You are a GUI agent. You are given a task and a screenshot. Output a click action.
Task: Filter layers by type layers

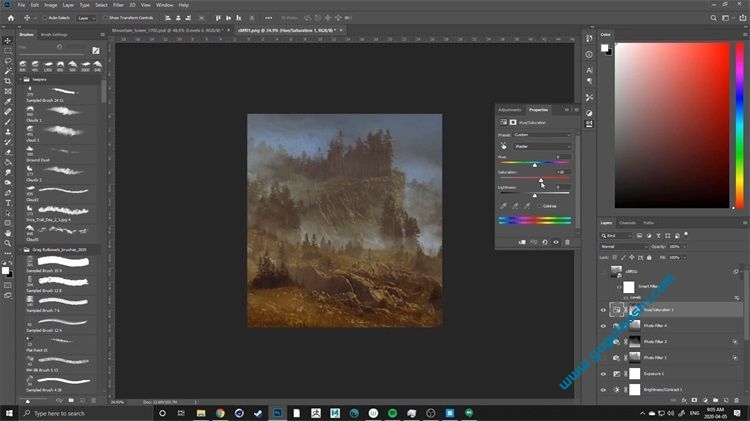pyautogui.click(x=658, y=235)
